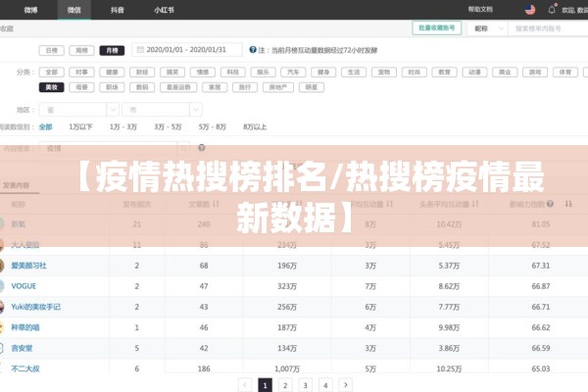Image resolution: width=588 pixels, height=392 pixels.
Task: Filter by the 宠物 category
Action: tap(384, 72)
